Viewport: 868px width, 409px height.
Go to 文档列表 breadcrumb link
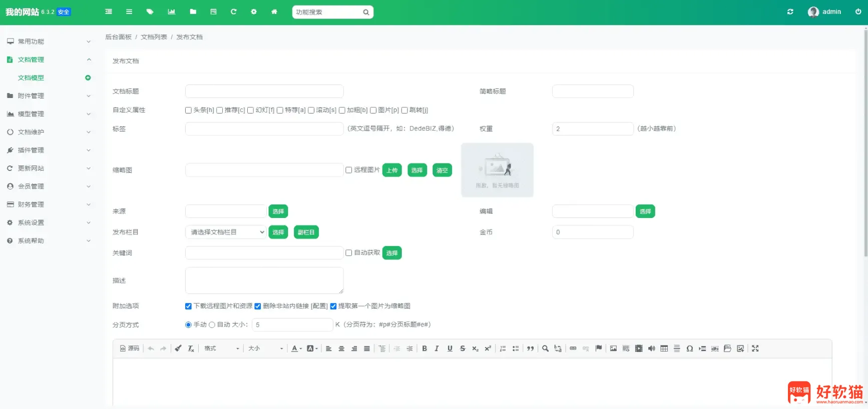[x=154, y=37]
